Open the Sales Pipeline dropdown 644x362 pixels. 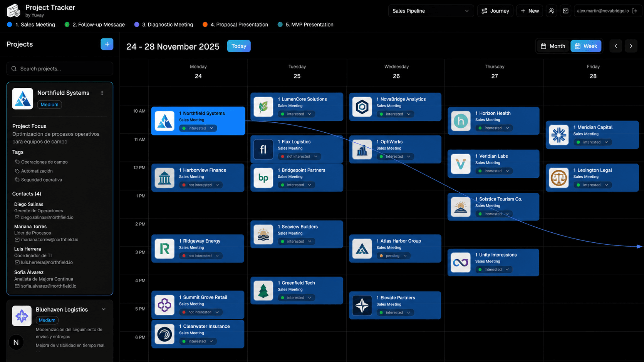click(x=431, y=11)
